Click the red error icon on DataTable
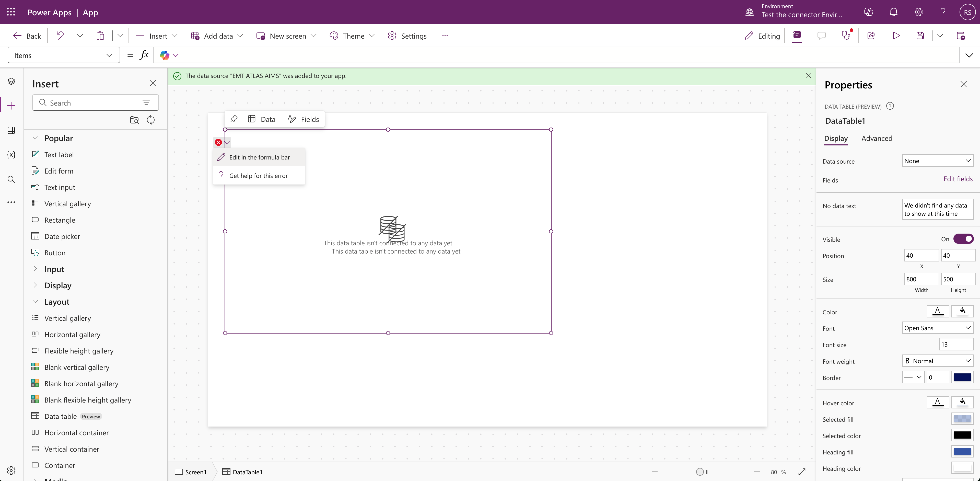This screenshot has width=980, height=481. (218, 142)
